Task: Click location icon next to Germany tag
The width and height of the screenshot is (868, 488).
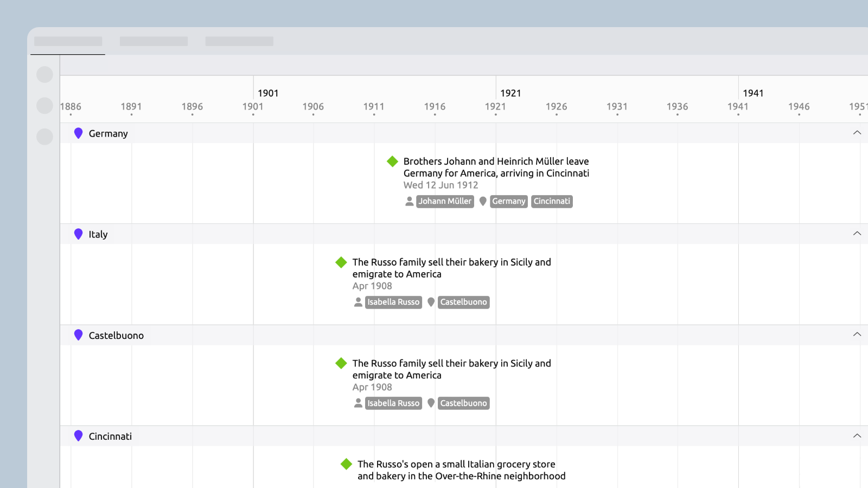Action: point(483,201)
